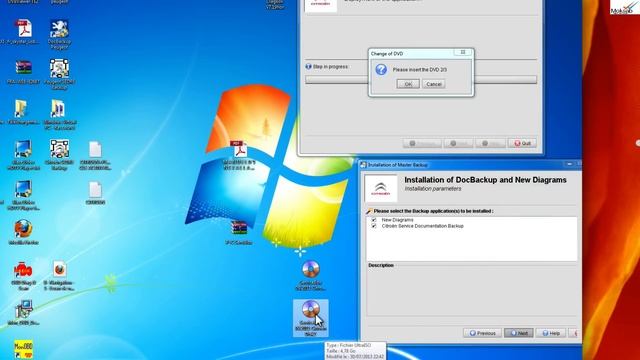Click the 'Step in progress' label
Screen dimensions: 640x360
click(330, 67)
